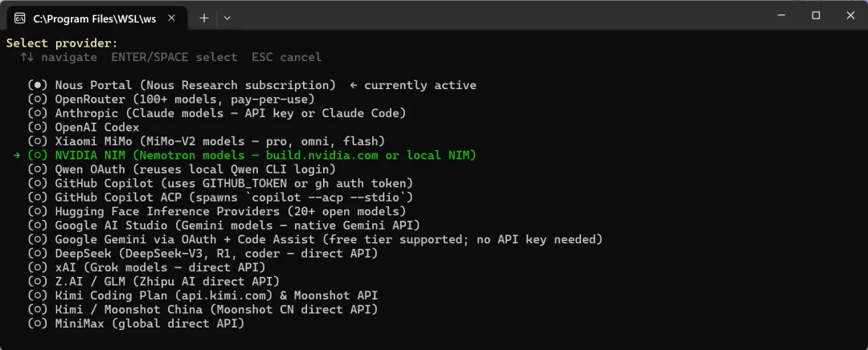Image resolution: width=868 pixels, height=350 pixels.
Task: Minimize the terminal window
Action: (x=779, y=15)
